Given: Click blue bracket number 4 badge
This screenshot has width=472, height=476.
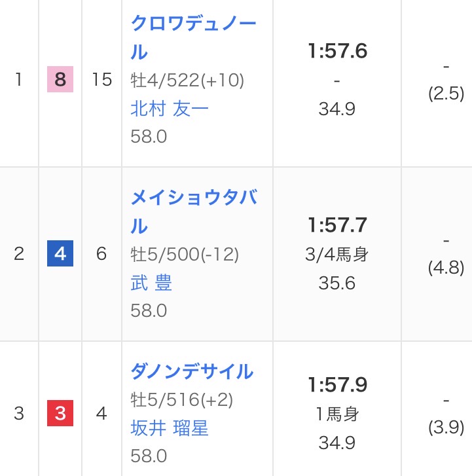Looking at the screenshot, I should coord(60,254).
